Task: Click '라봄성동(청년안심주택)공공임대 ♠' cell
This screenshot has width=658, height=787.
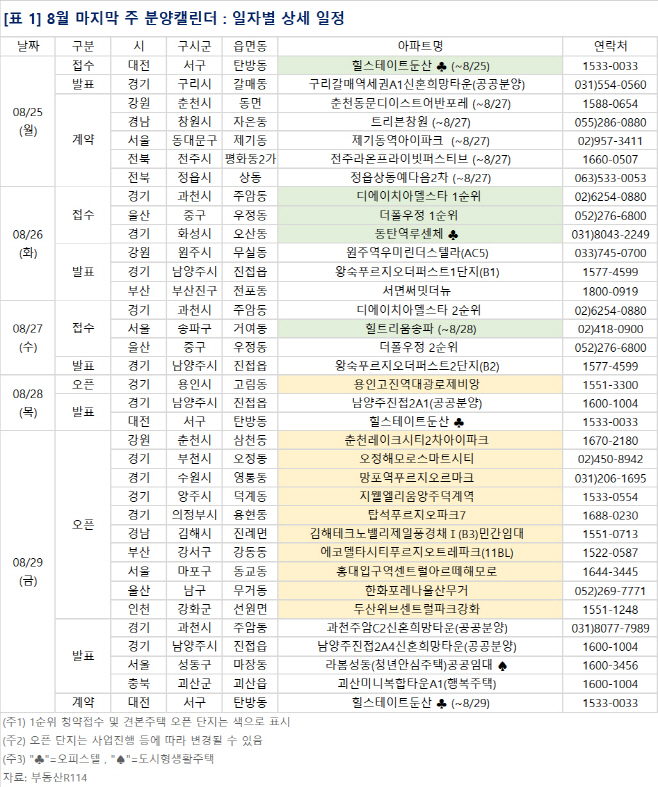Action: click(x=420, y=665)
